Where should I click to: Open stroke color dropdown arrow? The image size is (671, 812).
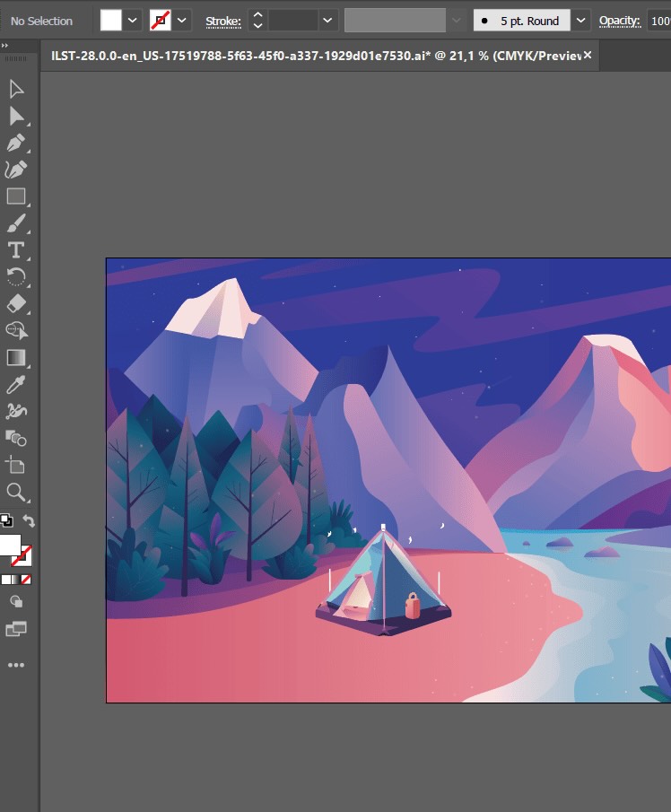point(182,21)
